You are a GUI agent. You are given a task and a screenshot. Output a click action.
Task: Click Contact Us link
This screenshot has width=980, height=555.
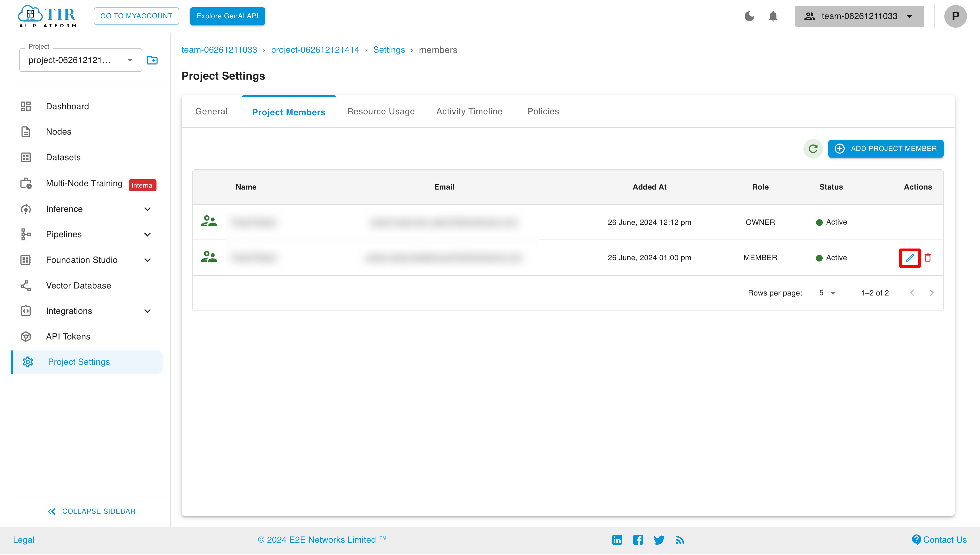coord(939,540)
